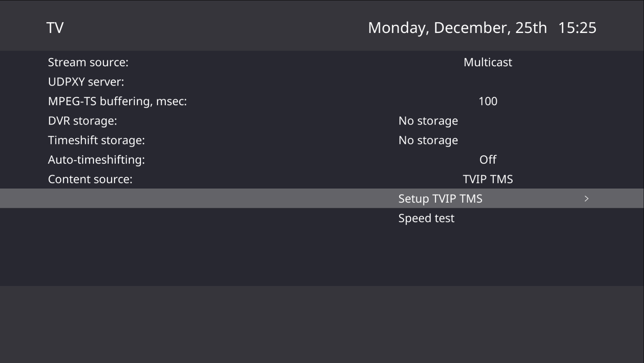Click the Monday, December, 25th date
The image size is (644, 363).
coord(457,28)
